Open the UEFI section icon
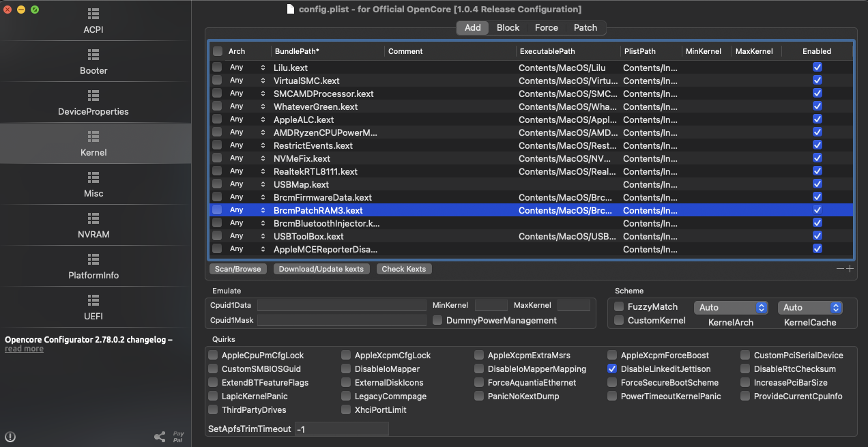Viewport: 868px width, 447px height. click(x=93, y=300)
